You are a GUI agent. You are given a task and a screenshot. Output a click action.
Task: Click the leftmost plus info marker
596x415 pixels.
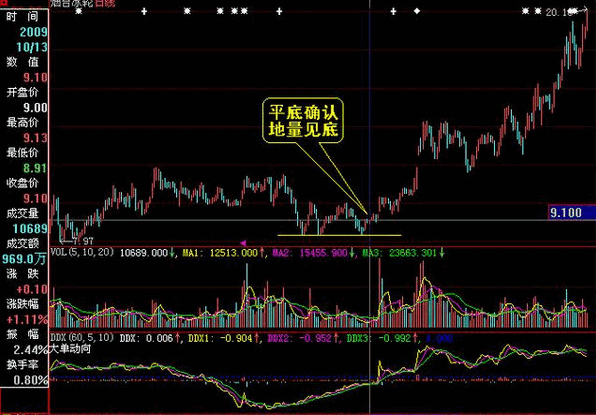144,11
